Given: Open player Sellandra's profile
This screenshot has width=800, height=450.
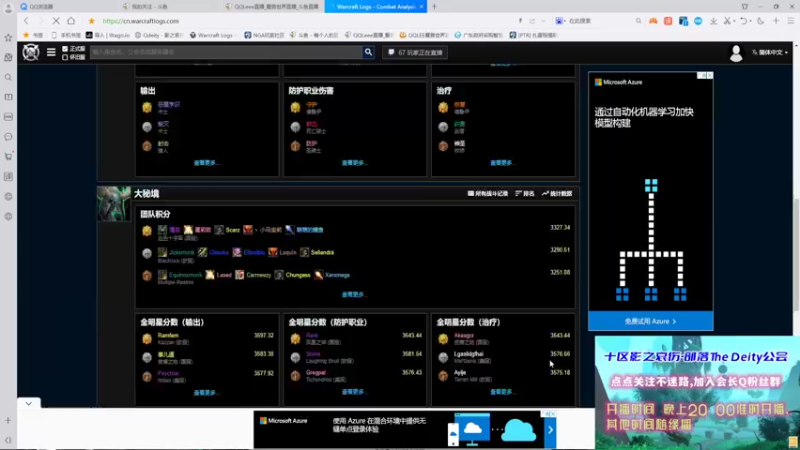Looking at the screenshot, I should [x=322, y=253].
